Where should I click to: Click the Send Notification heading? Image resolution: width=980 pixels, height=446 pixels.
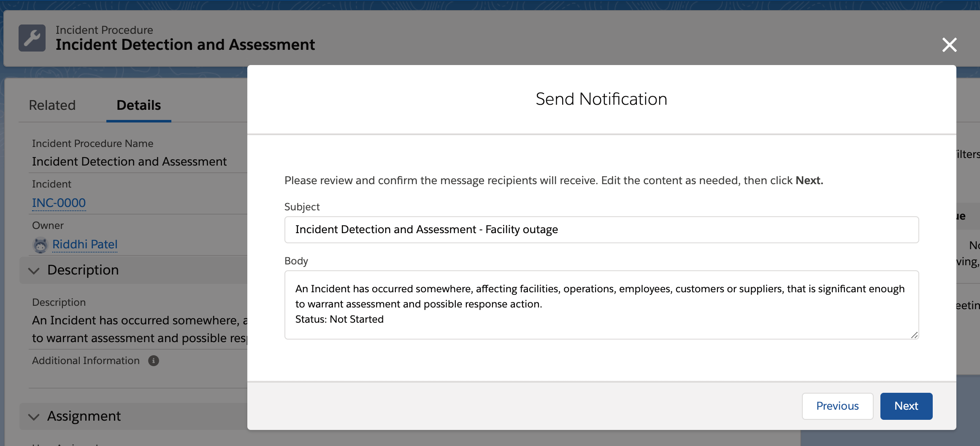[x=601, y=99]
